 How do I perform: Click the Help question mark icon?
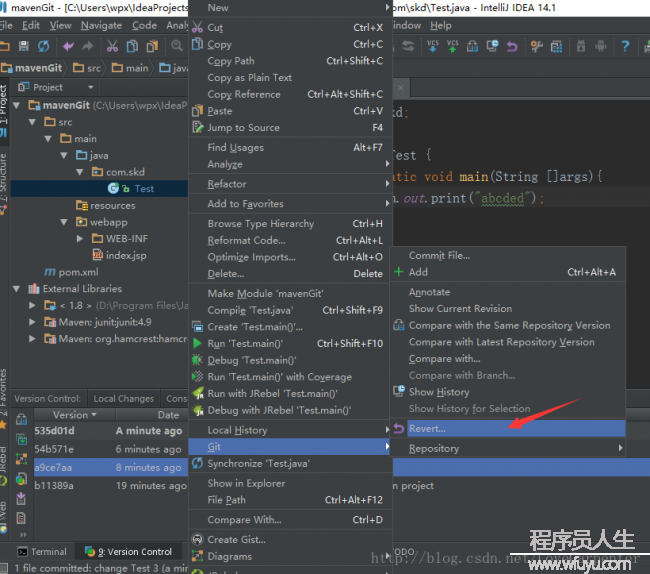click(625, 46)
